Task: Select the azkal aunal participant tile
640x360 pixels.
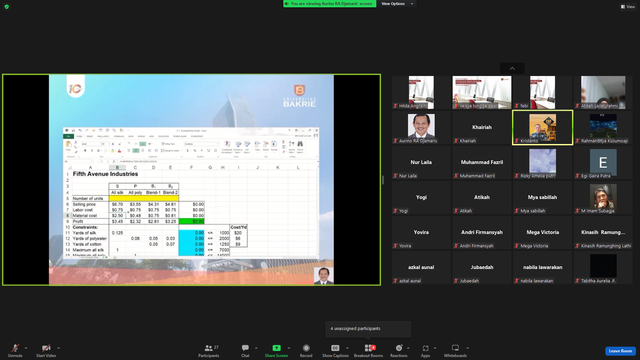Action: click(x=421, y=268)
